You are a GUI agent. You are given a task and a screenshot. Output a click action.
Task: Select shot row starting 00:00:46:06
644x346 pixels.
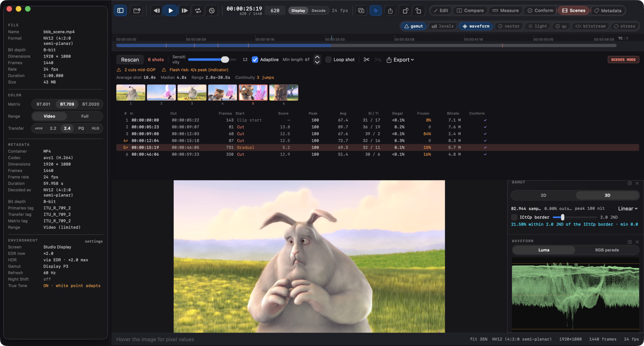(378, 155)
